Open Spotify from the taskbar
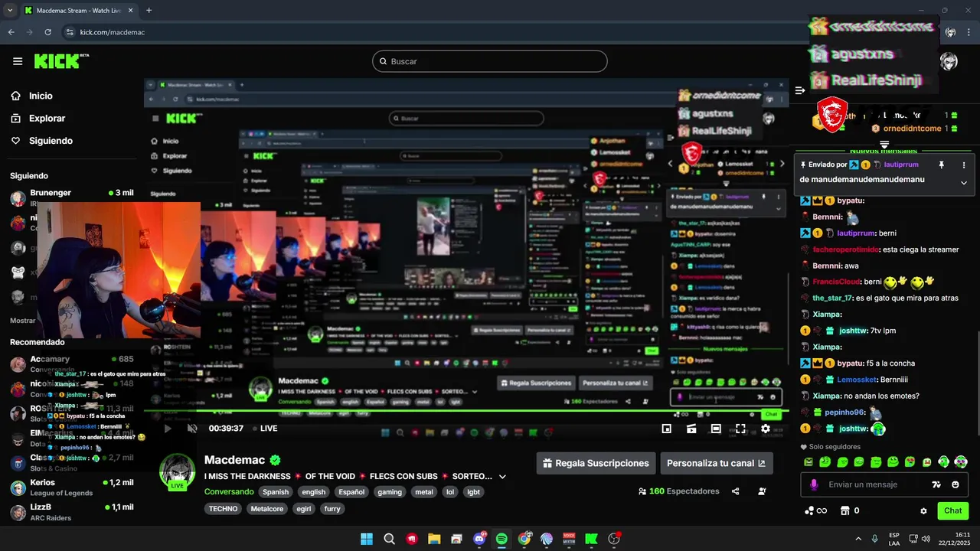The image size is (980, 551). click(501, 539)
